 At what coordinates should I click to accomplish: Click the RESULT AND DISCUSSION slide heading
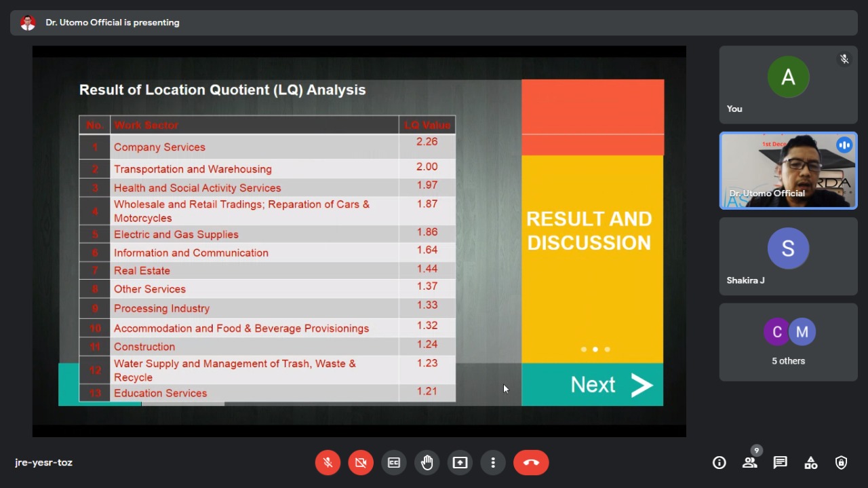click(589, 231)
